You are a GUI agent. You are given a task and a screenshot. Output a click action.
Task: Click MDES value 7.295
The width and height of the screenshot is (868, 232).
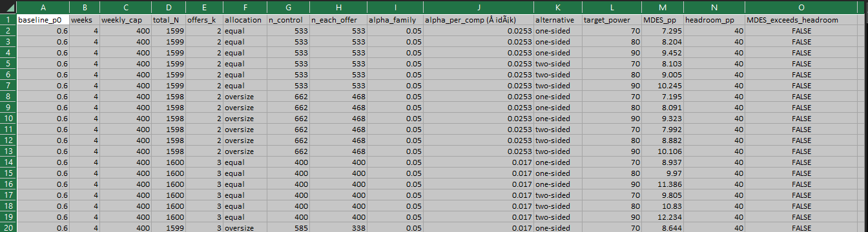[x=663, y=31]
